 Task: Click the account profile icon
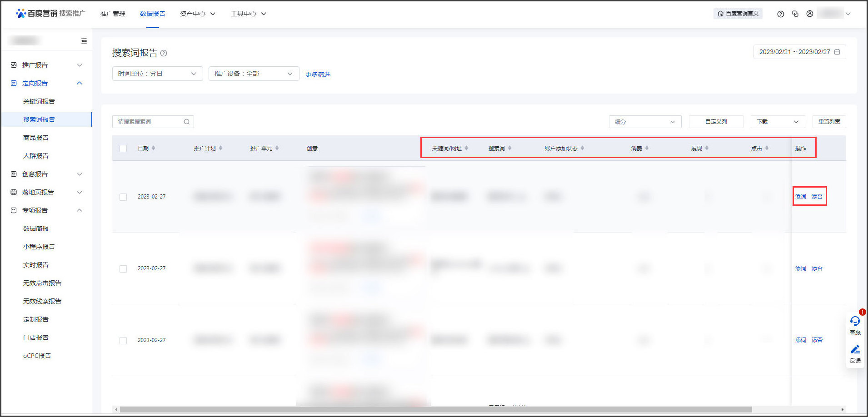810,14
